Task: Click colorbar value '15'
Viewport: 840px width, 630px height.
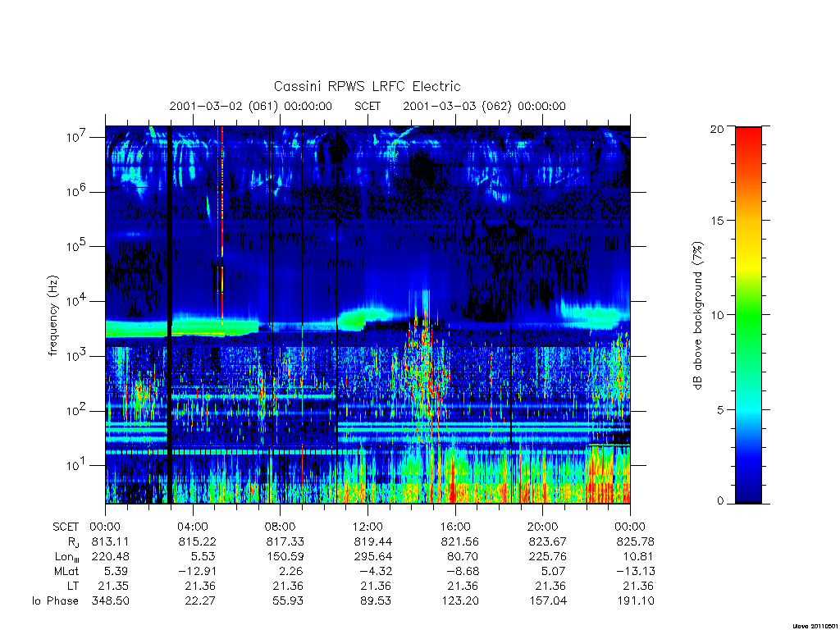Action: click(716, 221)
